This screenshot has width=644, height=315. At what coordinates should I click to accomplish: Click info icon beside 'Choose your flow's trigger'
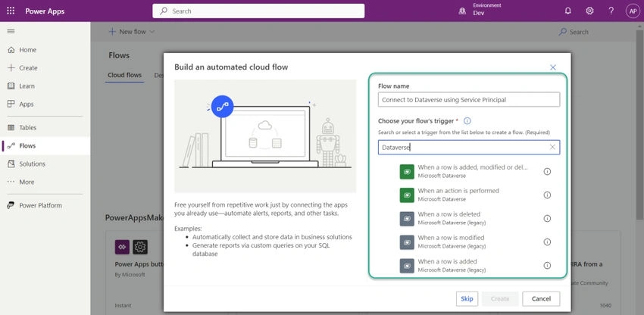pos(467,121)
